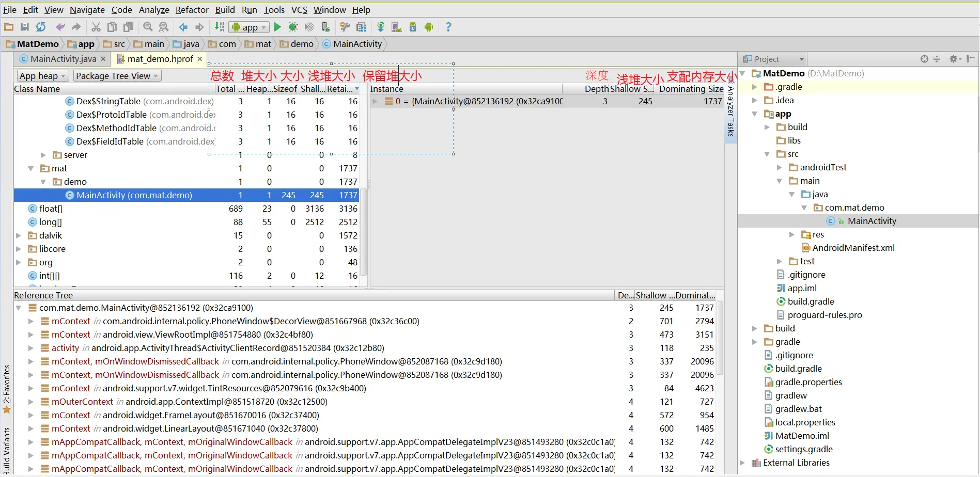
Task: Click the Save All disk icon
Action: click(25, 27)
